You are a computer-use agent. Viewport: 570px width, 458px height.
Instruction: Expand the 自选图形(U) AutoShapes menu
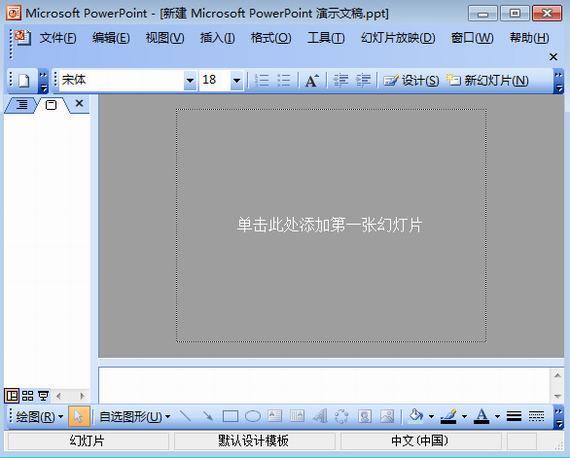(135, 417)
